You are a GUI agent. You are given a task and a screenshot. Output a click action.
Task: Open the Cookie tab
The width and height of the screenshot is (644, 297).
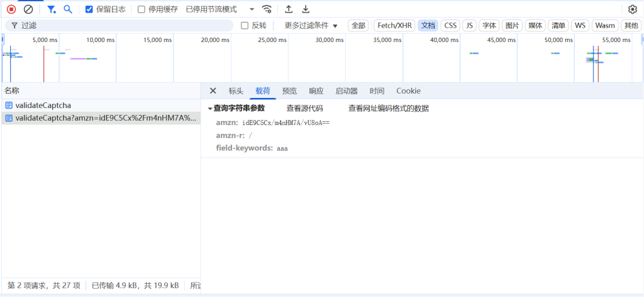tap(408, 91)
